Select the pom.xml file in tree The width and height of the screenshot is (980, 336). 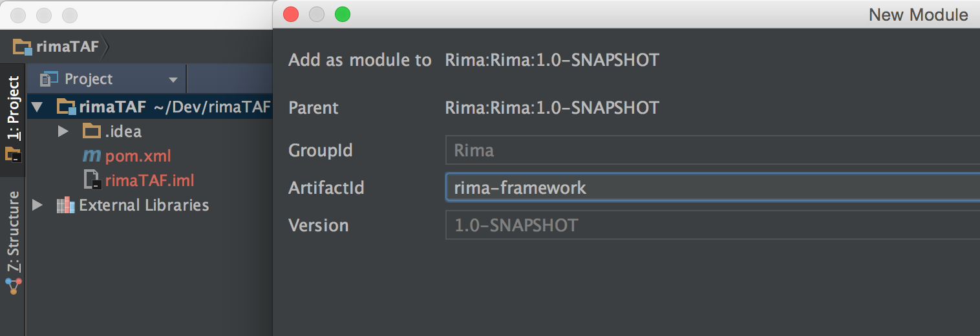tap(138, 156)
